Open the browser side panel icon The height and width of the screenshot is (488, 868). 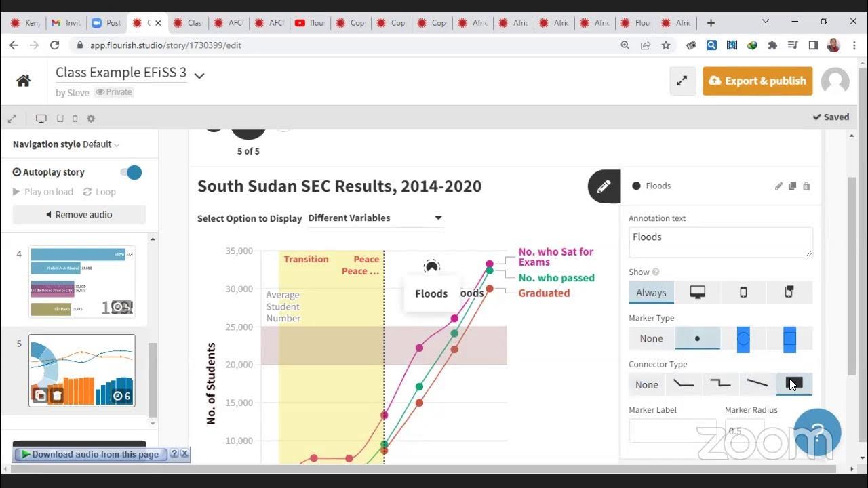coord(813,45)
